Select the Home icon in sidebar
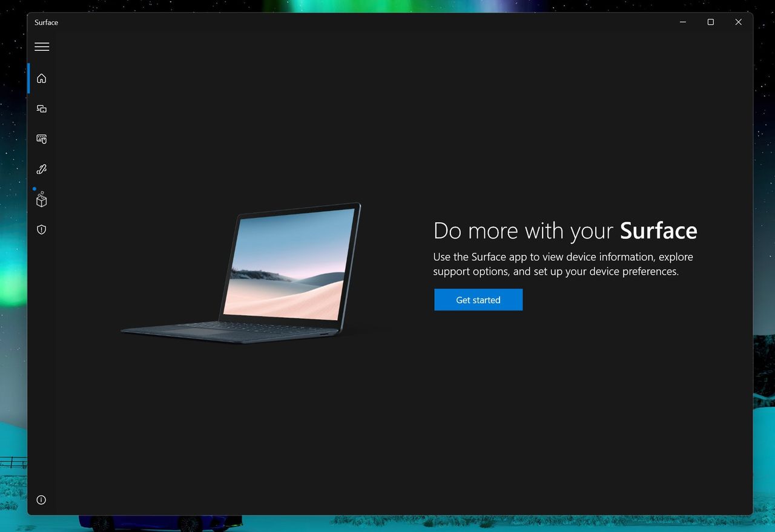 pos(41,78)
